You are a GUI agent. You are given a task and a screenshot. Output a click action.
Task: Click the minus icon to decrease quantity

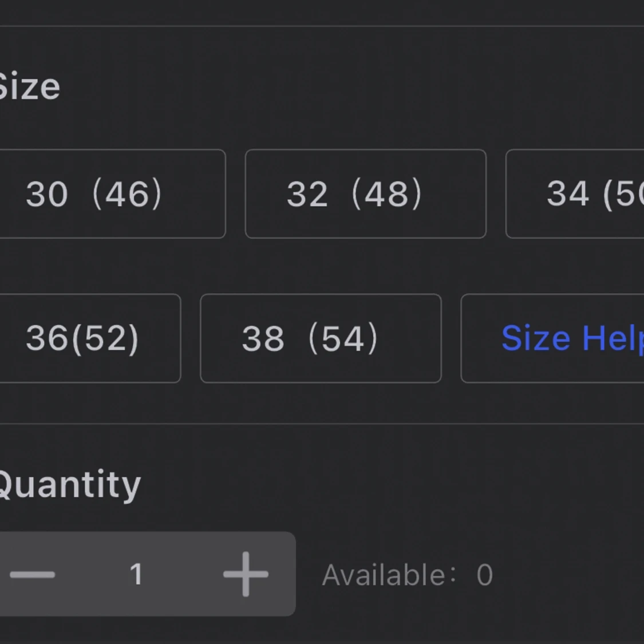pos(33,574)
